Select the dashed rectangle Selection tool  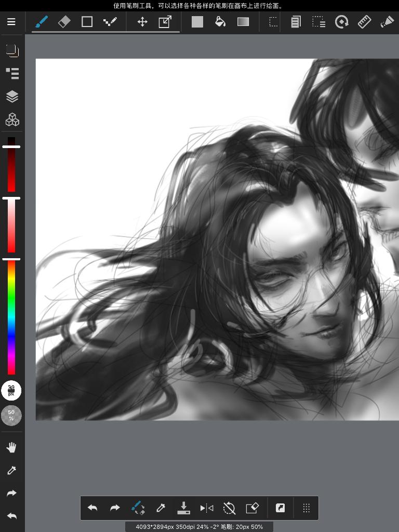[x=273, y=22]
